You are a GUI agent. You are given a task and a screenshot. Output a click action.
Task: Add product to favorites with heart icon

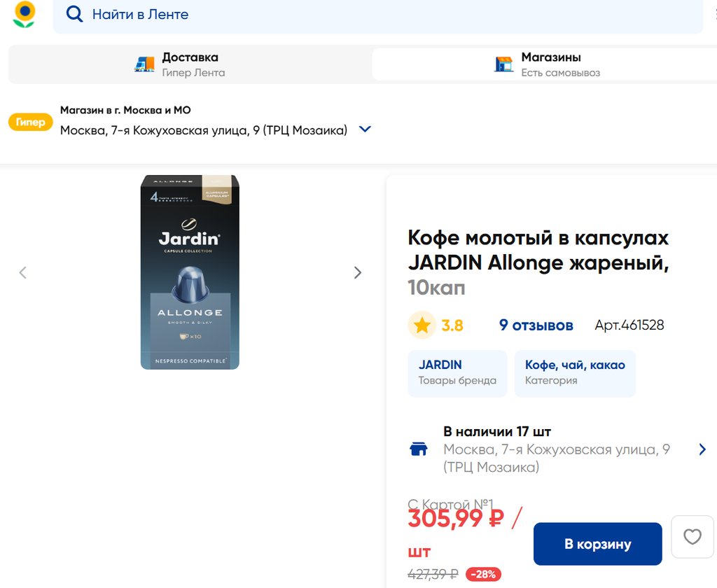click(x=692, y=537)
